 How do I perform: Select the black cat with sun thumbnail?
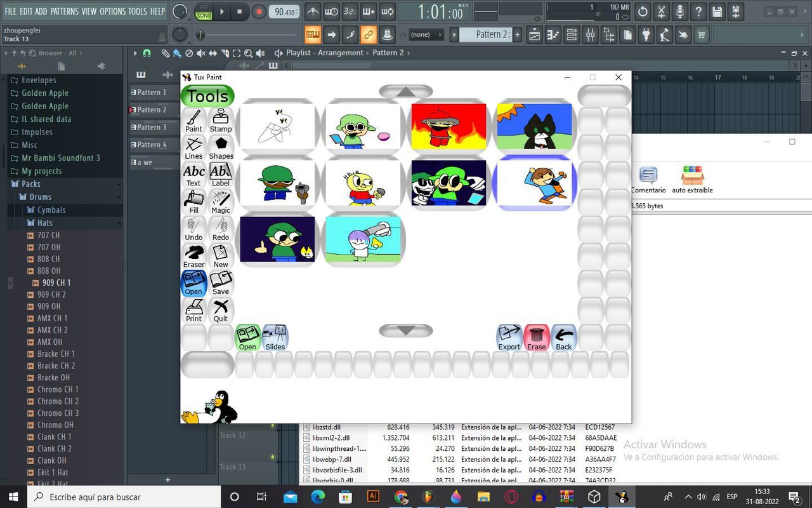[534, 126]
